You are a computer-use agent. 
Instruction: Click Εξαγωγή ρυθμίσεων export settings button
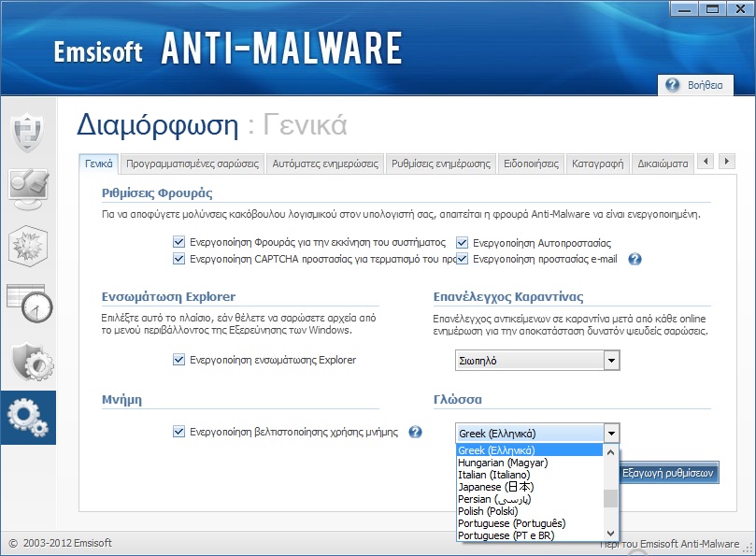[668, 473]
